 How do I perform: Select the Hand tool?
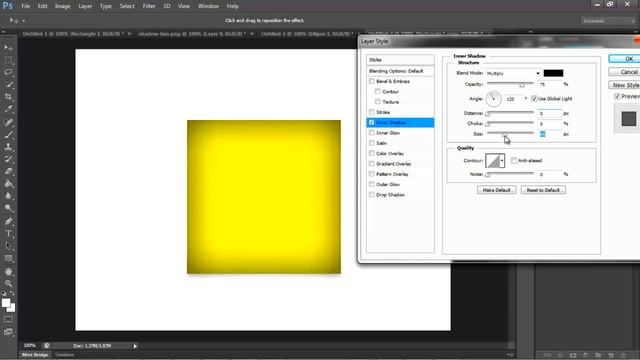click(x=8, y=271)
